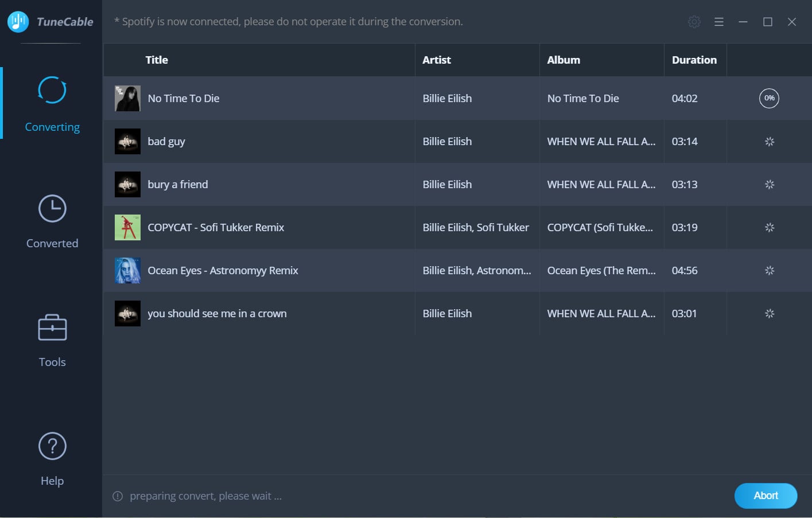Click duration 03:01
812x518 pixels.
coord(684,313)
